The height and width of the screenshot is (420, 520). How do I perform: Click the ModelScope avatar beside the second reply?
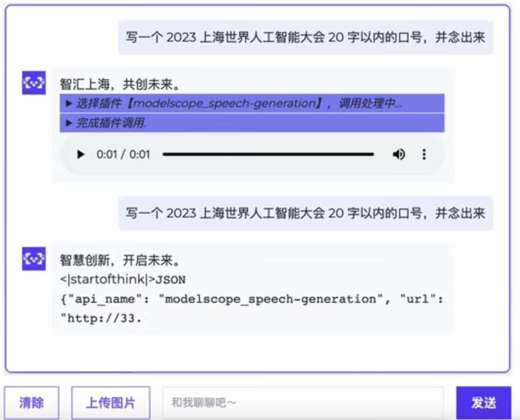(x=34, y=259)
